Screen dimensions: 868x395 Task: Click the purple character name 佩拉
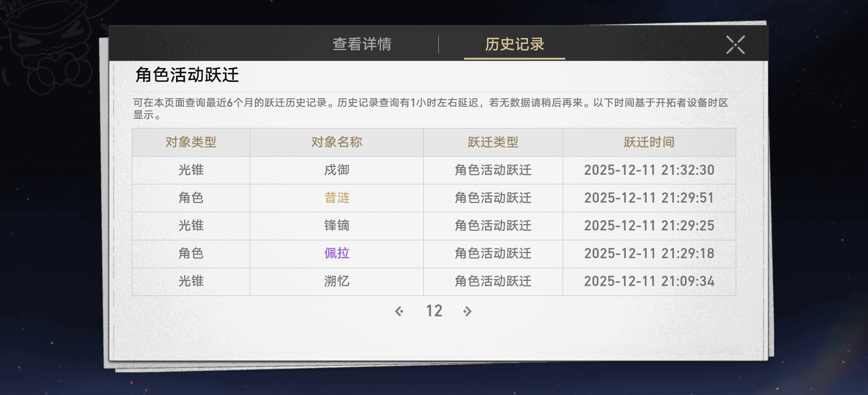click(337, 253)
